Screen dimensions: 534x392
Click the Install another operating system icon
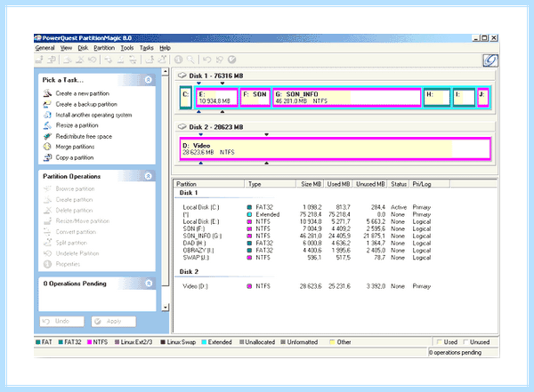47,115
